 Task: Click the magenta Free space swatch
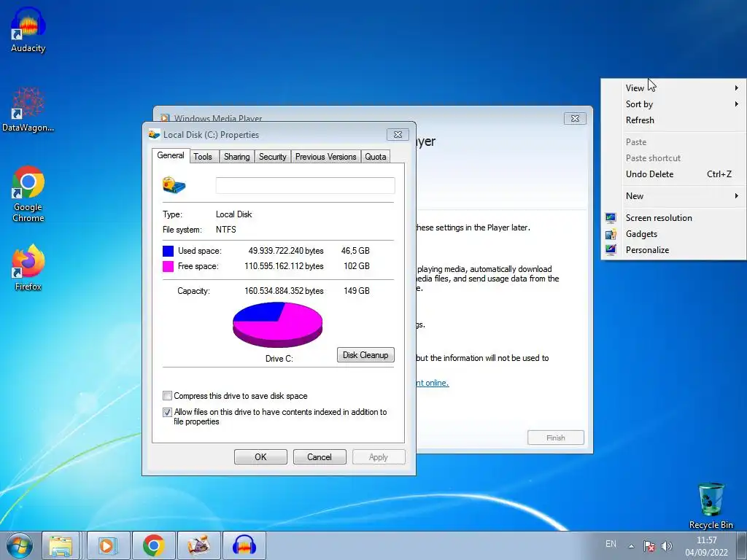169,266
